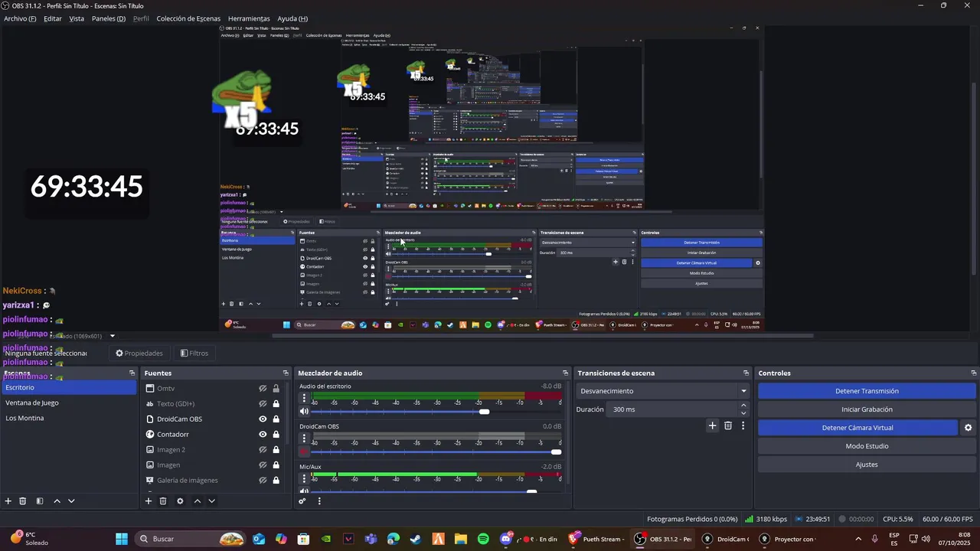Enable Modo Estudio
The image size is (980, 551).
point(867,446)
